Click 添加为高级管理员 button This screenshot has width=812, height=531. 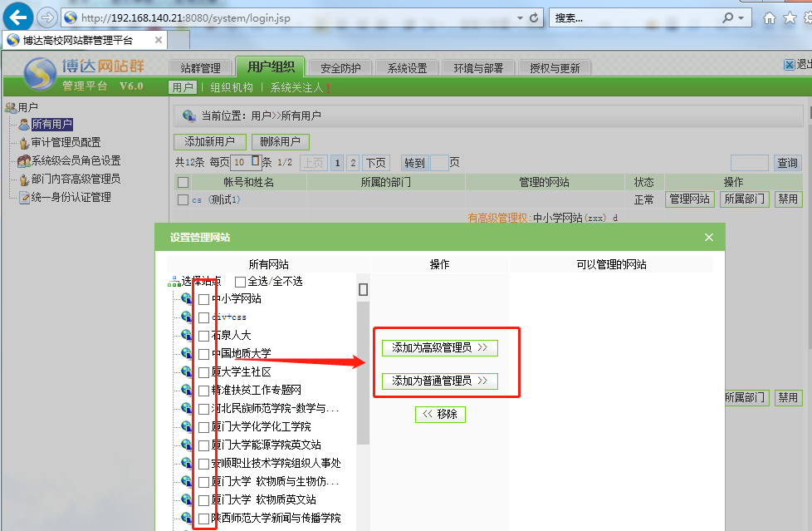click(x=439, y=347)
